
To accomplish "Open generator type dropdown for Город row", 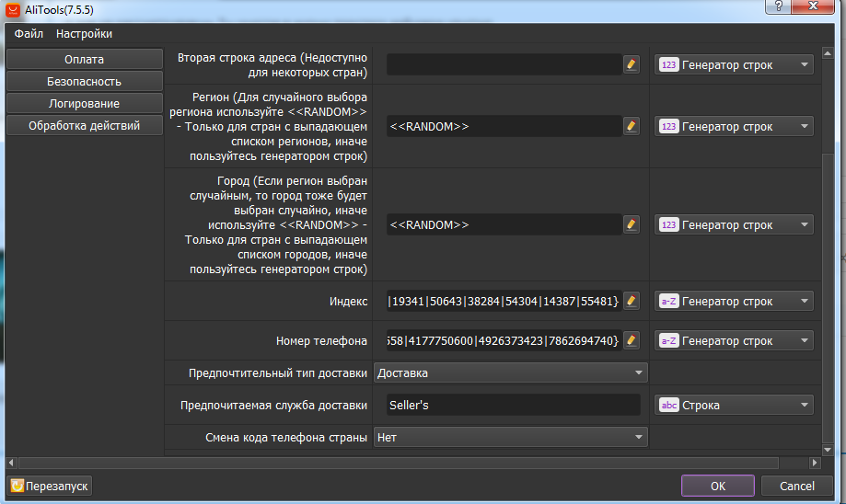I will point(734,224).
